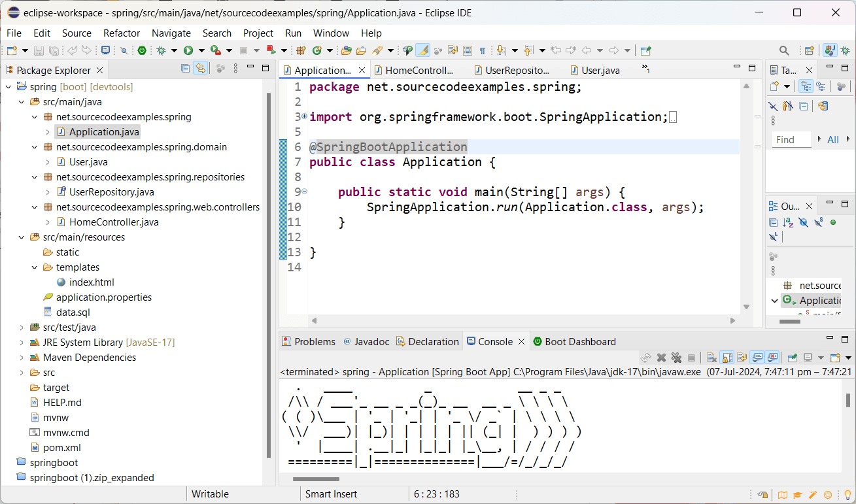Toggle Link with Editor in Package Explorer

(200, 68)
